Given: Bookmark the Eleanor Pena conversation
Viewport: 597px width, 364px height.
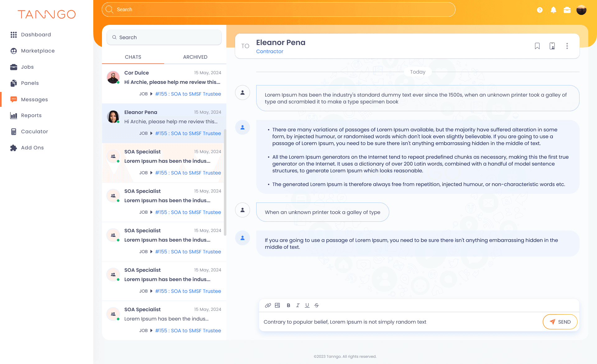Looking at the screenshot, I should (537, 46).
